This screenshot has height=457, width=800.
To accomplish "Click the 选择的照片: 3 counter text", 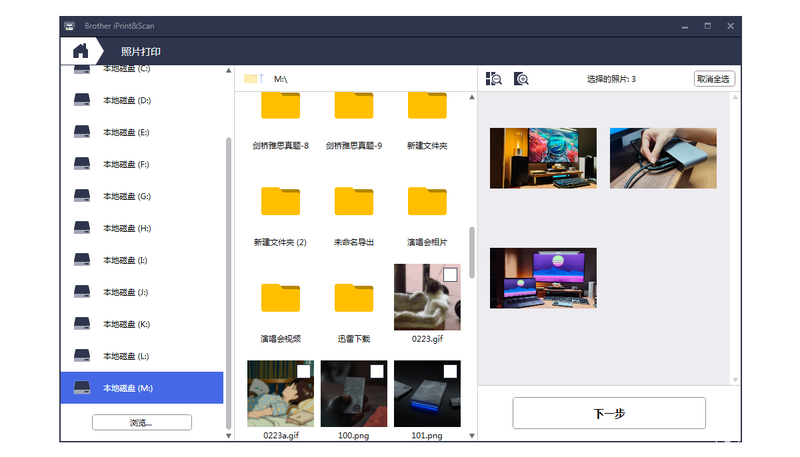I will point(611,79).
